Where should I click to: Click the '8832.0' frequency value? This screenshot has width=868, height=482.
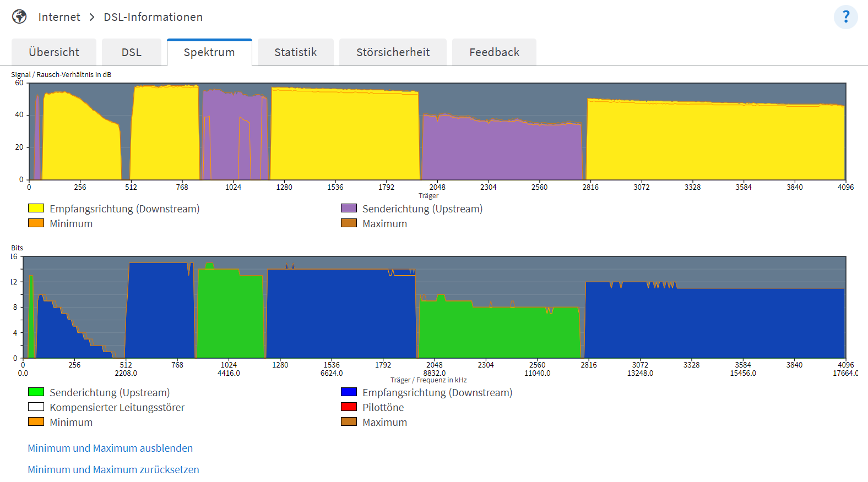(435, 373)
